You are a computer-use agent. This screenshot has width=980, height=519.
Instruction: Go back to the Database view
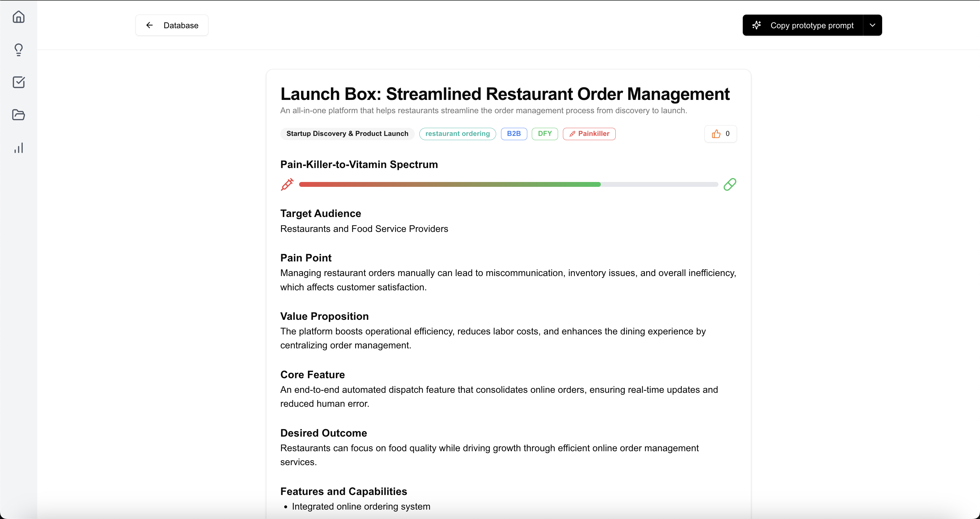click(181, 25)
